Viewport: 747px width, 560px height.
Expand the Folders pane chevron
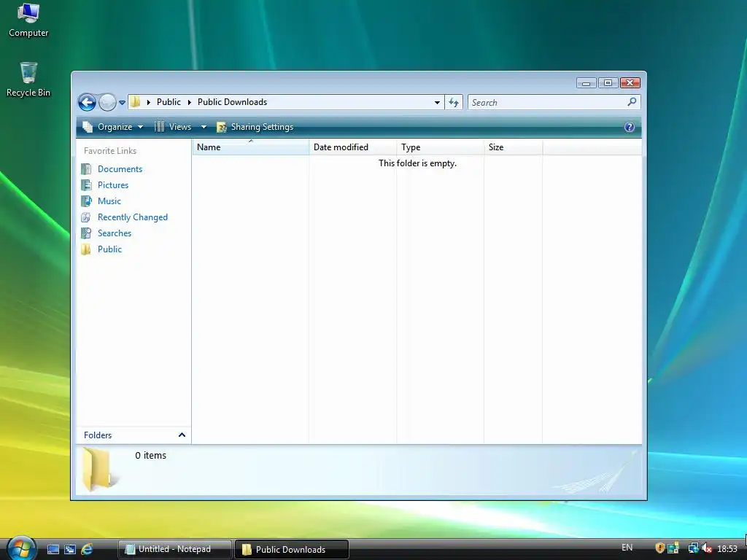tap(182, 435)
